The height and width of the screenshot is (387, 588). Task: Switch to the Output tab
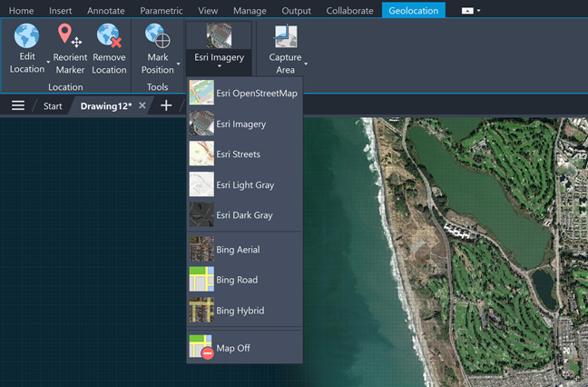(x=296, y=11)
